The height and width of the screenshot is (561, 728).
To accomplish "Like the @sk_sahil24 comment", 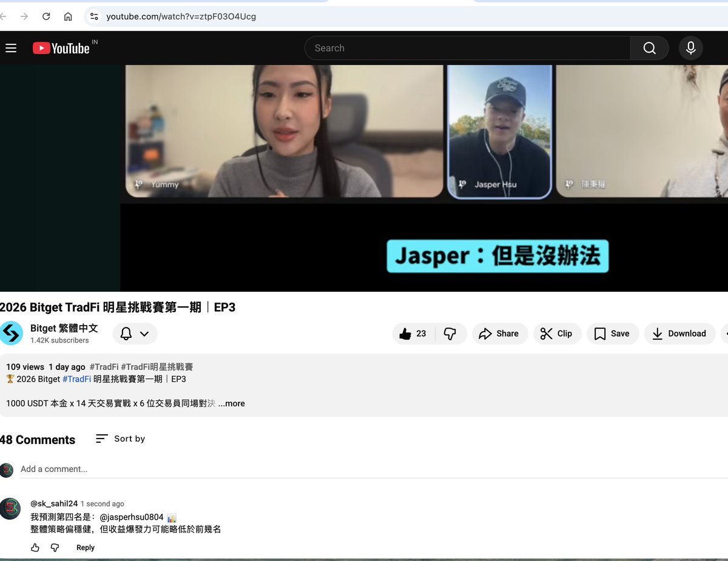I will pyautogui.click(x=35, y=548).
